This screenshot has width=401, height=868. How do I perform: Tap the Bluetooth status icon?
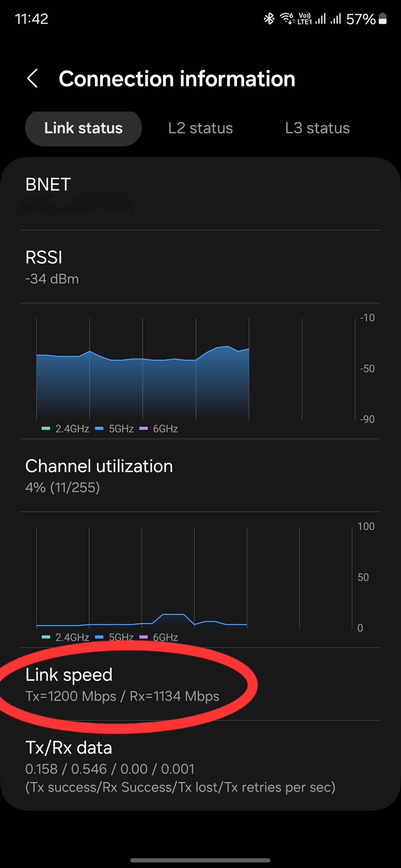tap(269, 19)
